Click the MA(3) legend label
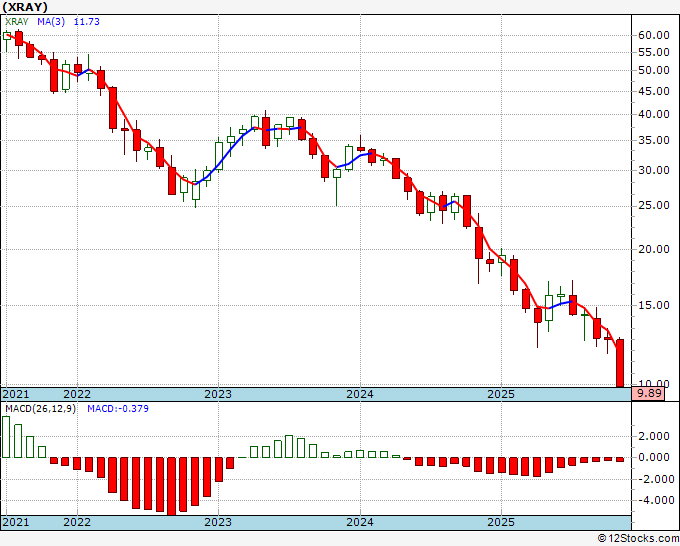 point(51,22)
